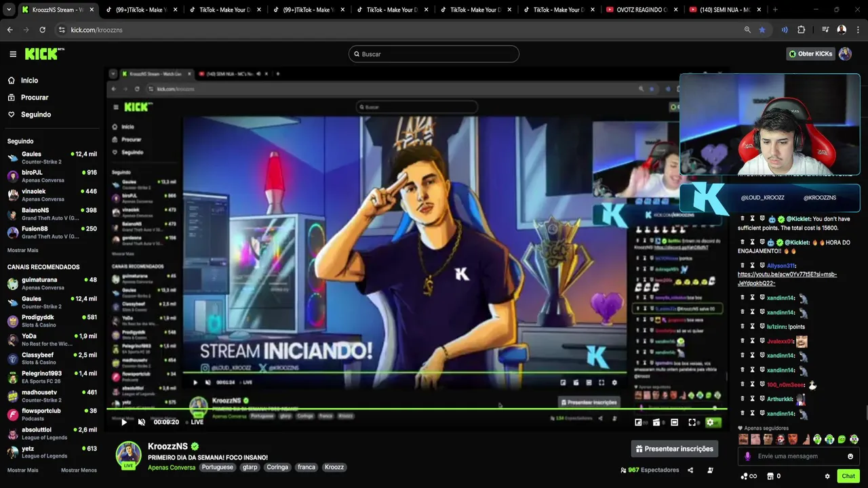Expand followed list with Mostrar Mais
868x488 pixels.
(x=22, y=250)
